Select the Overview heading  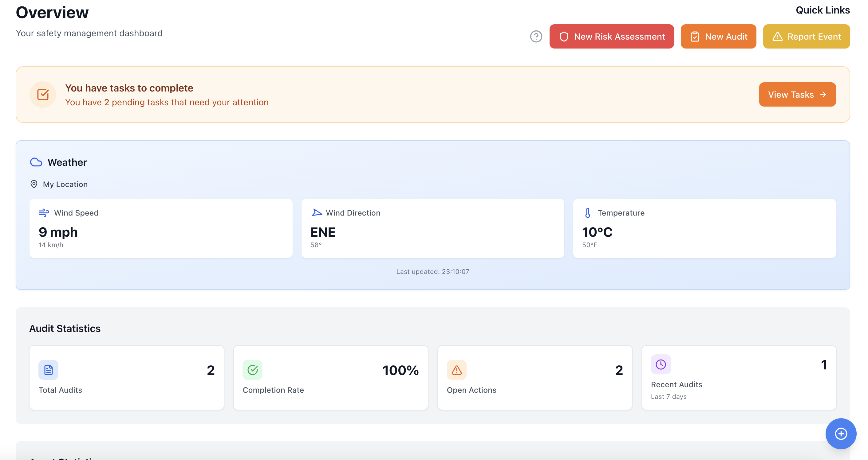pos(52,12)
